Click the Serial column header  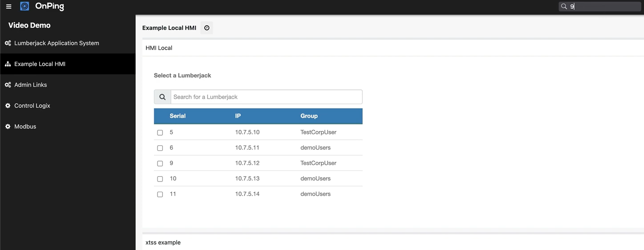tap(178, 116)
